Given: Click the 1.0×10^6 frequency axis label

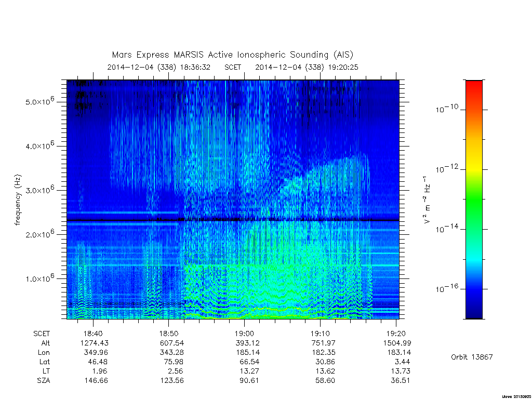Looking at the screenshot, I should pyautogui.click(x=39, y=278).
